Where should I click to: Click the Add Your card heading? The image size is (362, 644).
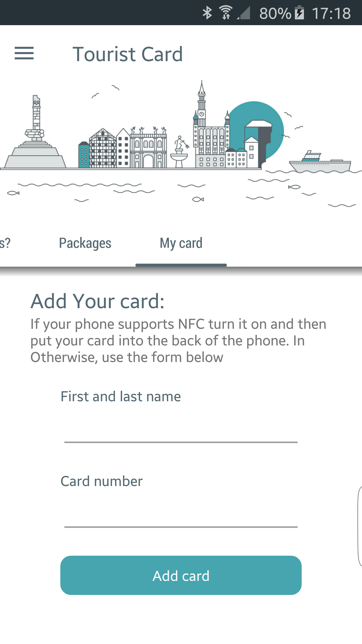98,301
